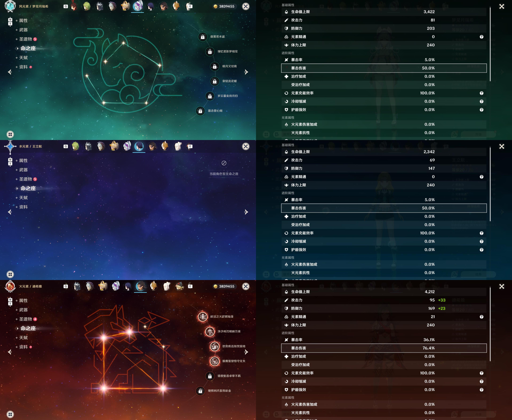Select locked constellation 燎燃利爪裂帛斩金
This screenshot has width=512, height=420.
click(x=200, y=391)
